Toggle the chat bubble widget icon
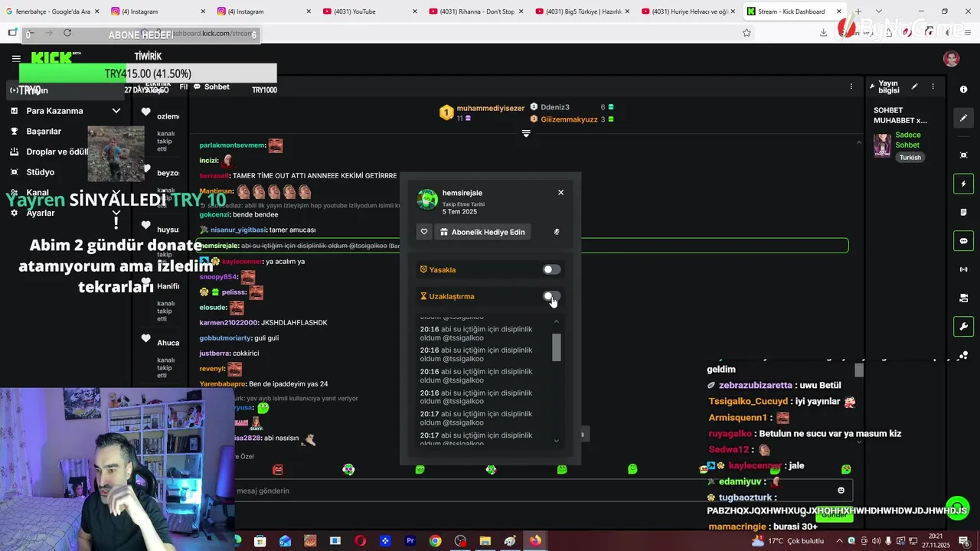Image resolution: width=980 pixels, height=551 pixels. [963, 241]
